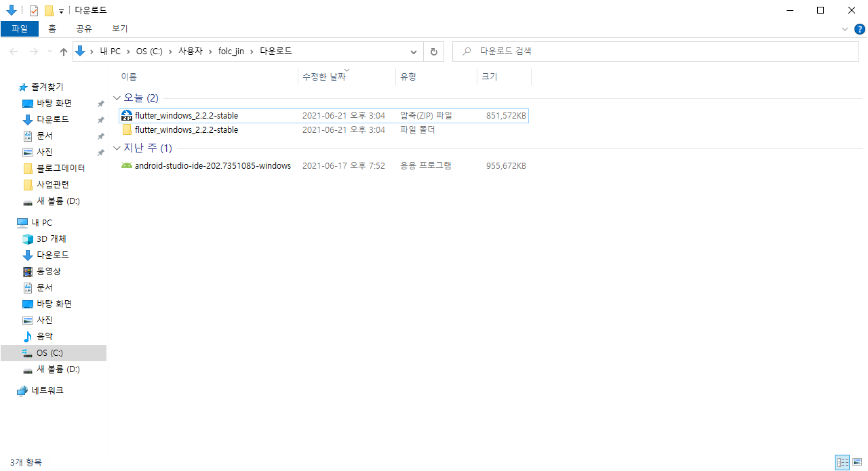
Task: Go forward with the right arrow
Action: pyautogui.click(x=33, y=52)
